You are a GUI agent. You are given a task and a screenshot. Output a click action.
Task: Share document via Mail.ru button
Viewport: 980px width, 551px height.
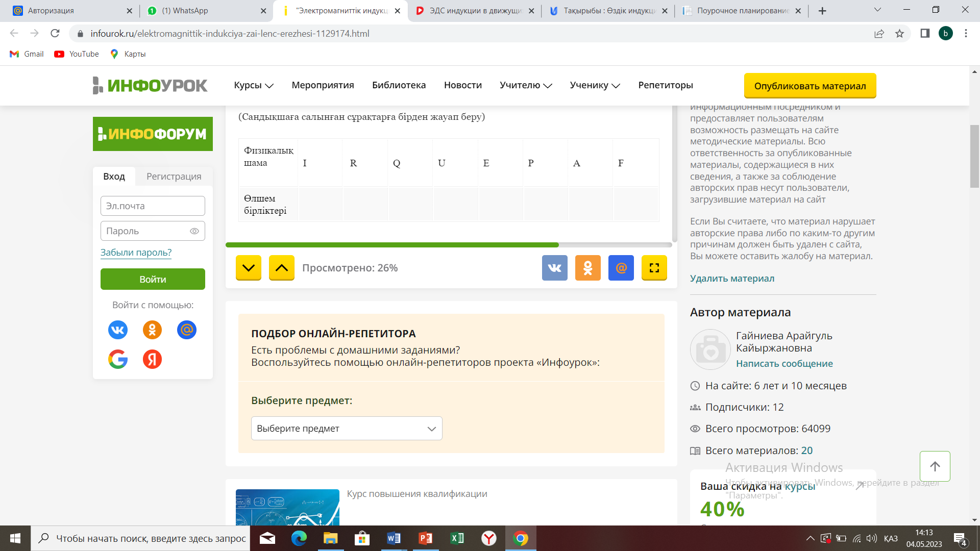(x=621, y=268)
